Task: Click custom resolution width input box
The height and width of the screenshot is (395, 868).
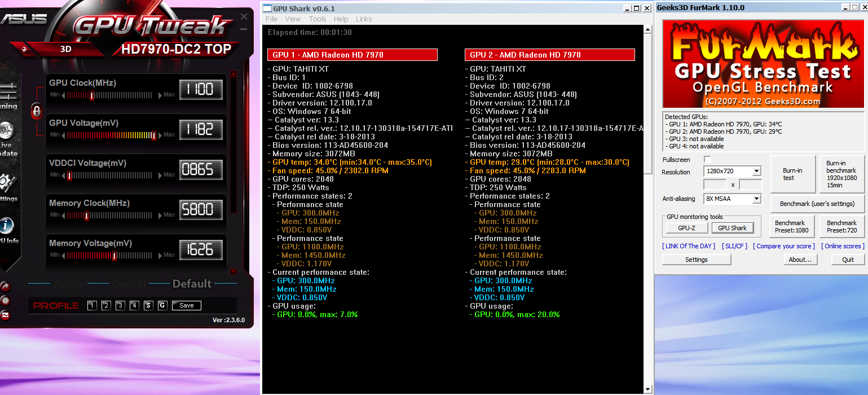Action: (715, 185)
